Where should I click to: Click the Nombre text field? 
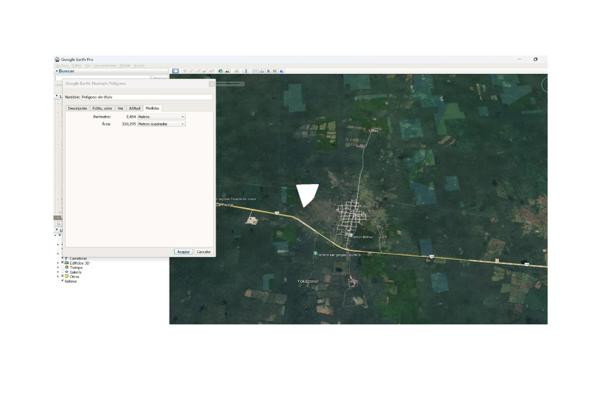pyautogui.click(x=150, y=97)
